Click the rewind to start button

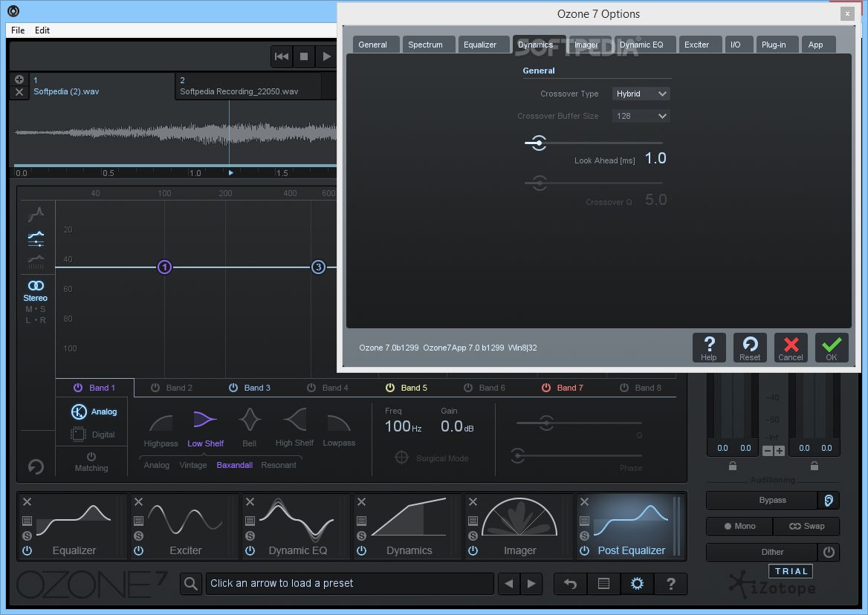(281, 56)
